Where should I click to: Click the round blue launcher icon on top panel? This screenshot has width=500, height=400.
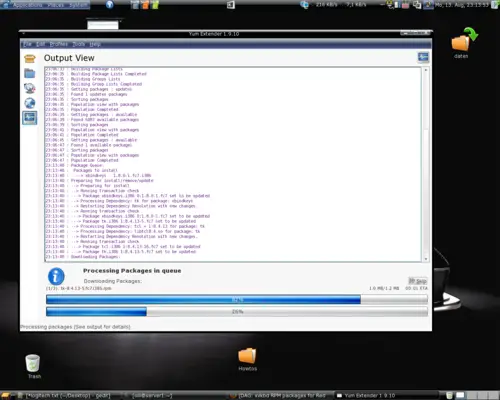110,5
